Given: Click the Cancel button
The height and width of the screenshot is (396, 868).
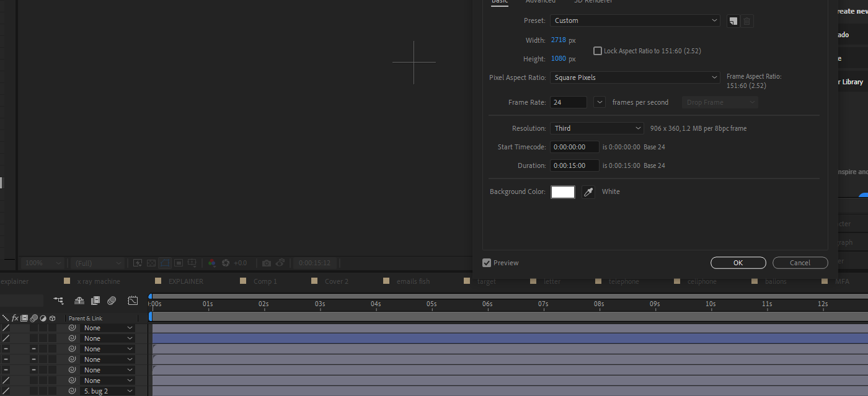Looking at the screenshot, I should [x=800, y=263].
